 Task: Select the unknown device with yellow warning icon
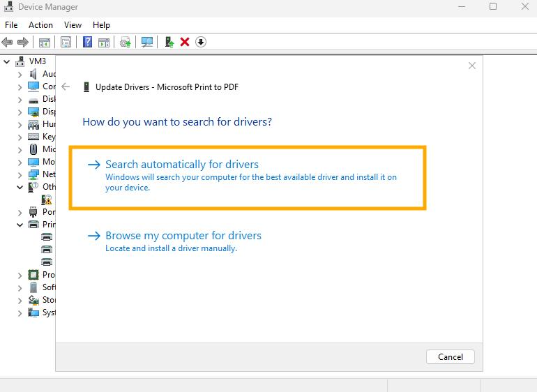(46, 199)
